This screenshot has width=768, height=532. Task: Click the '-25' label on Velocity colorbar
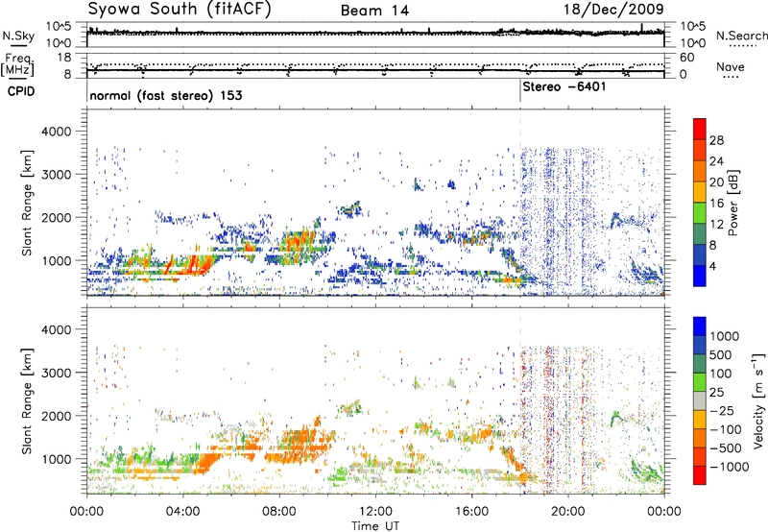(721, 410)
